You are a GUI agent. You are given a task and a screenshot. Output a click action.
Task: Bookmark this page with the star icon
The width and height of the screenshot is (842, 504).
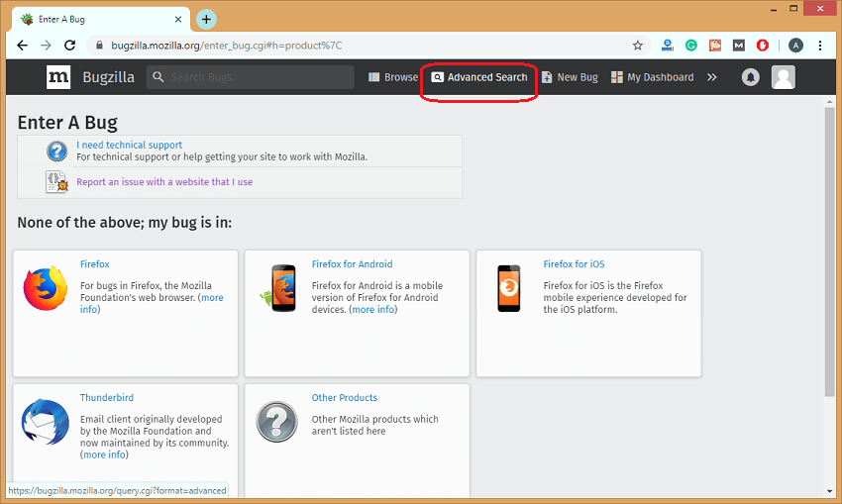pos(637,46)
